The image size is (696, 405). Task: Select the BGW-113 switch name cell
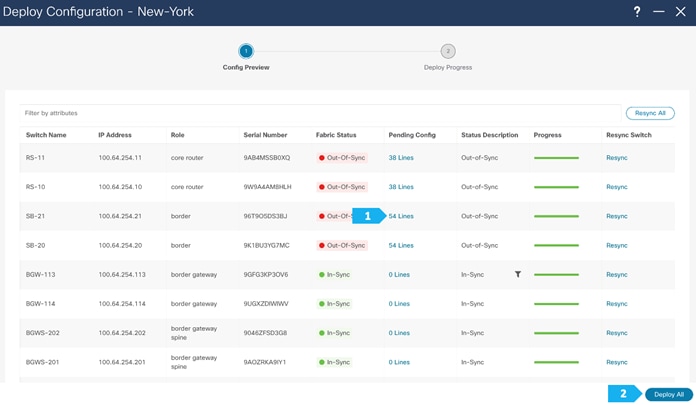40,274
